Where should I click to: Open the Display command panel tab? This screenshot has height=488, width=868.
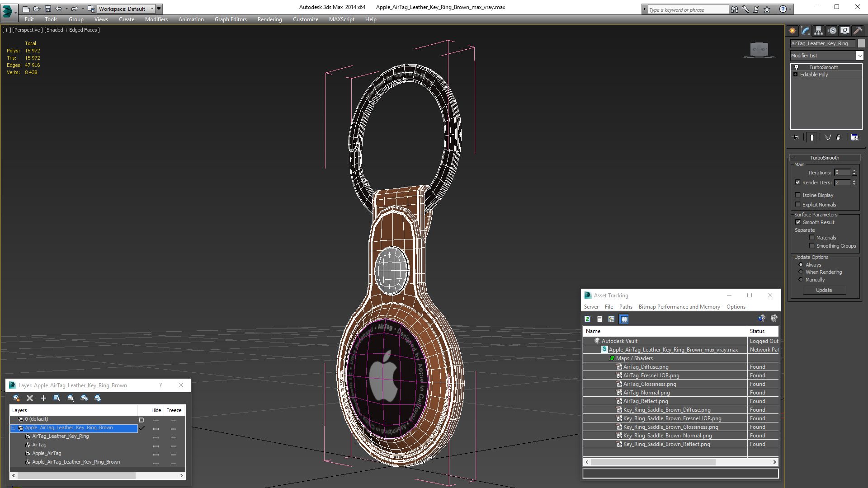[845, 31]
